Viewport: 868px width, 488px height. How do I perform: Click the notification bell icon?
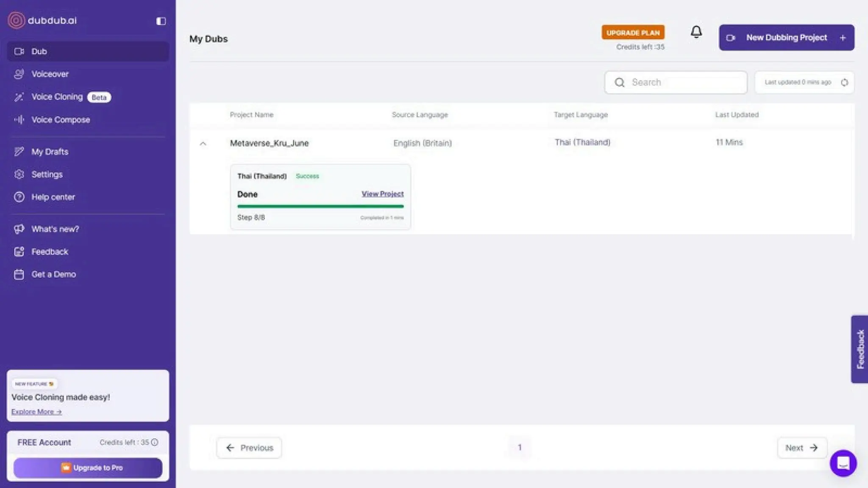coord(696,32)
